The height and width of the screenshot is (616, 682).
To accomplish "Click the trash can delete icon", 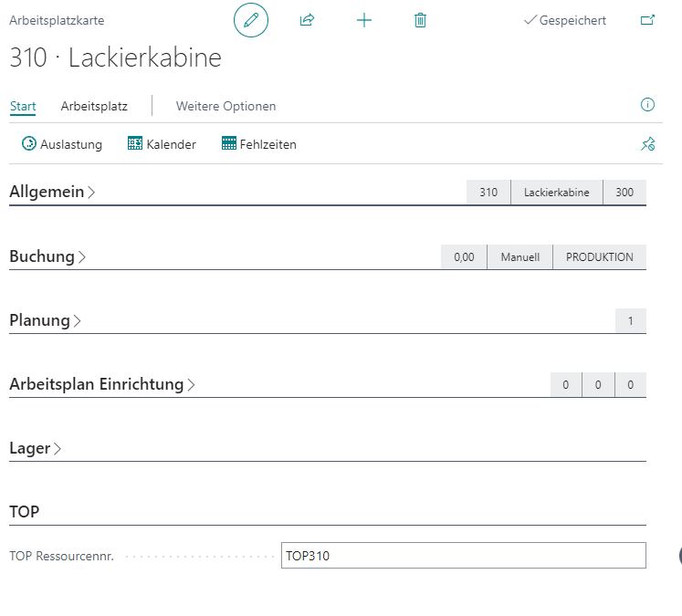I will click(420, 20).
